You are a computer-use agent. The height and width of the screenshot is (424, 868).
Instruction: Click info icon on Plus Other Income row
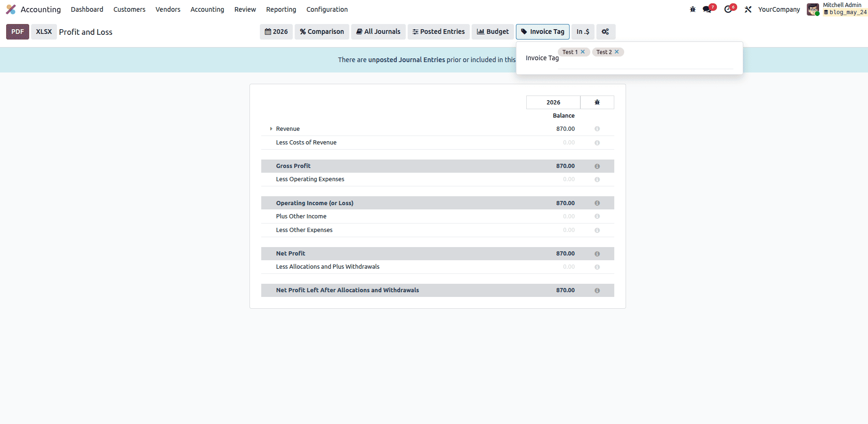pos(597,216)
